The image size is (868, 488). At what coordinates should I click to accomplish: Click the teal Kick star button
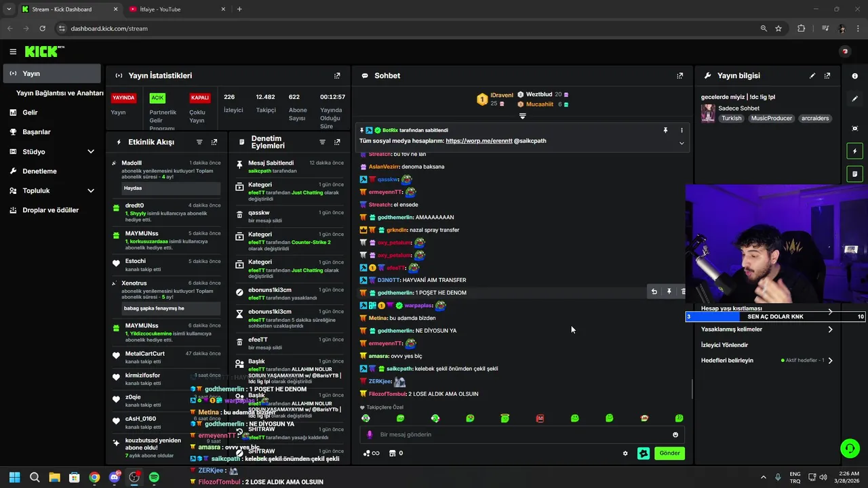click(644, 453)
